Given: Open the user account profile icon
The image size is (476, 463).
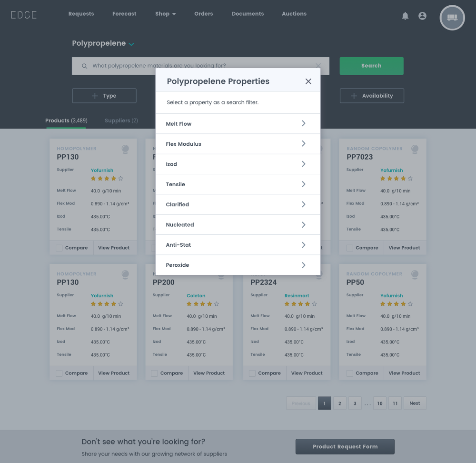Looking at the screenshot, I should (422, 16).
